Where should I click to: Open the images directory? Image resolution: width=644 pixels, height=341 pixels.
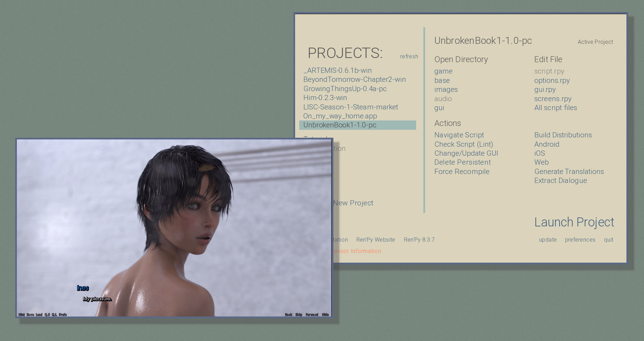[446, 89]
